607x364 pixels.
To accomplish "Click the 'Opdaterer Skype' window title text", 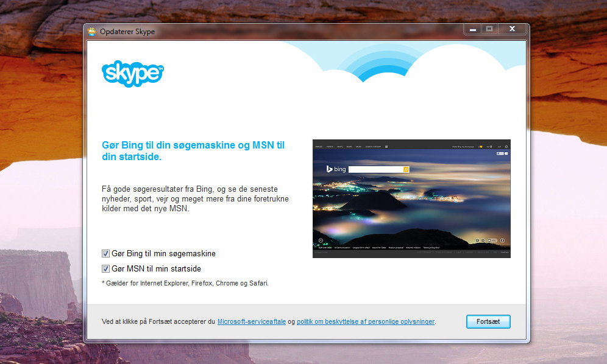I will (x=127, y=32).
